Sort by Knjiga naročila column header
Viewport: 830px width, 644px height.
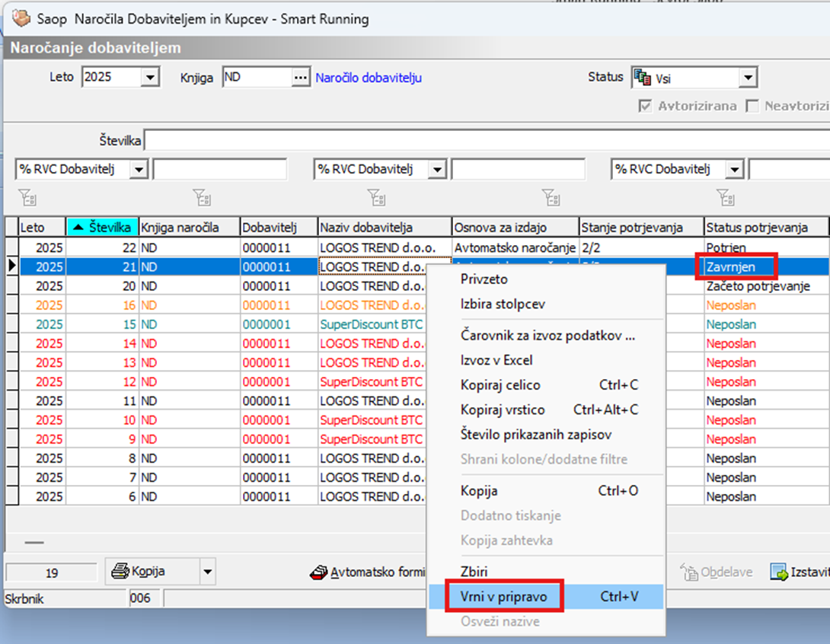pyautogui.click(x=190, y=228)
